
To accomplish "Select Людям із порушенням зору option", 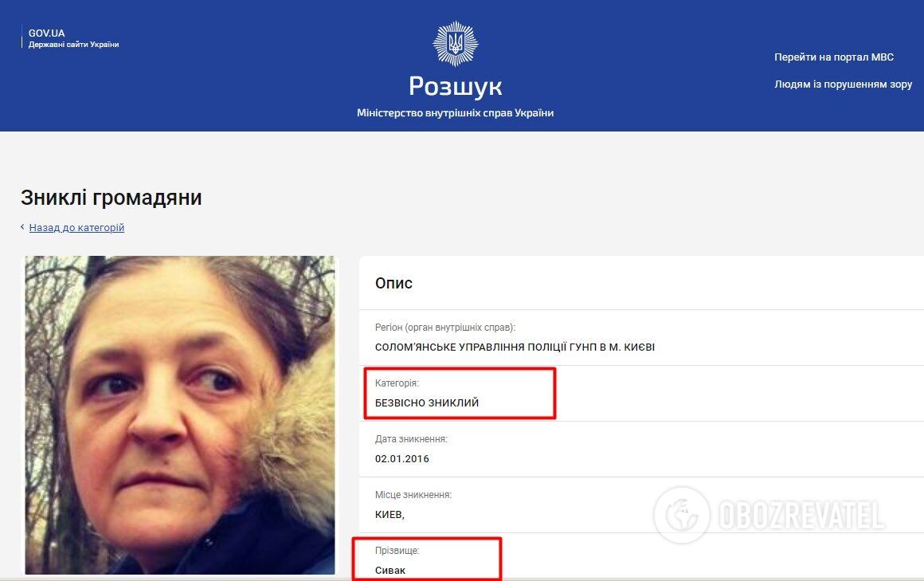I will click(844, 84).
